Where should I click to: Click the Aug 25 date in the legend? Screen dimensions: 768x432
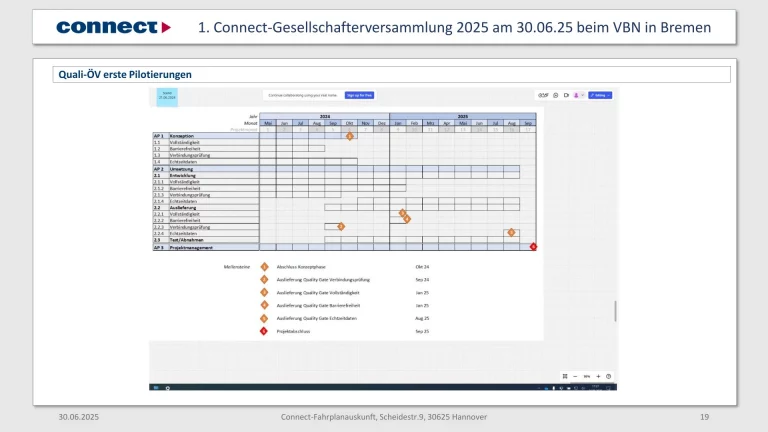coord(422,318)
